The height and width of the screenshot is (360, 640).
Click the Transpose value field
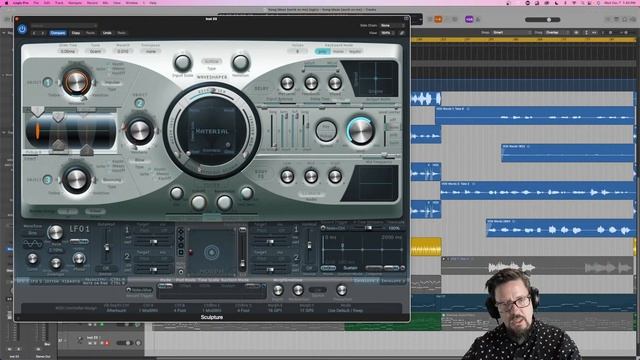151,51
